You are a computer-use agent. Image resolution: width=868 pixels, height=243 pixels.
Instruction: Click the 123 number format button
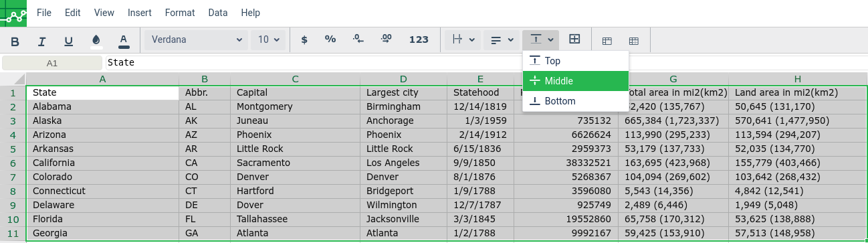tap(419, 39)
